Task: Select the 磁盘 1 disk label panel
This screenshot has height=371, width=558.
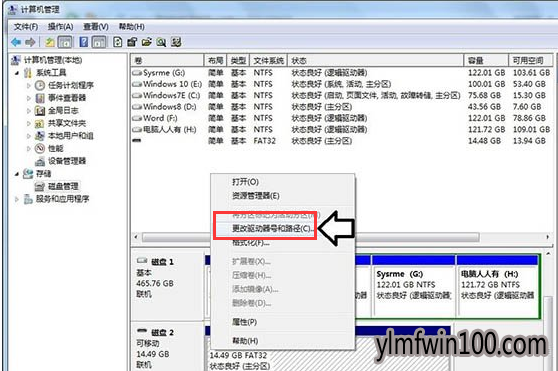Action: pyautogui.click(x=167, y=286)
